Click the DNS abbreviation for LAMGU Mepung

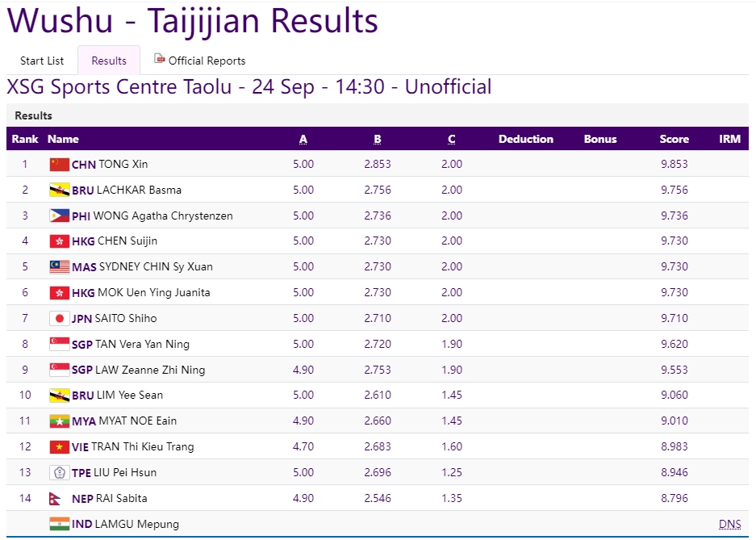click(729, 524)
